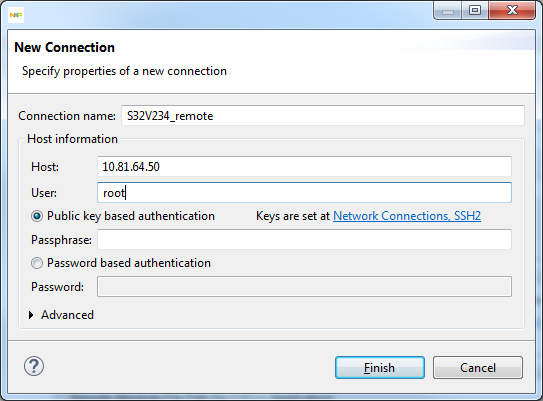543x401 pixels.
Task: Maximize the New Connection dialog window
Action: coord(475,11)
